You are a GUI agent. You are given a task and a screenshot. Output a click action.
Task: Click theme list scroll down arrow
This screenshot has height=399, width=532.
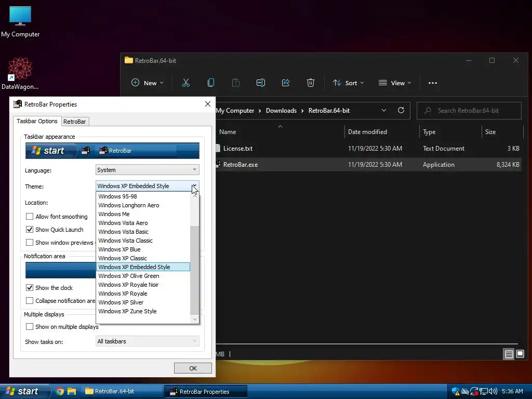coord(194,319)
